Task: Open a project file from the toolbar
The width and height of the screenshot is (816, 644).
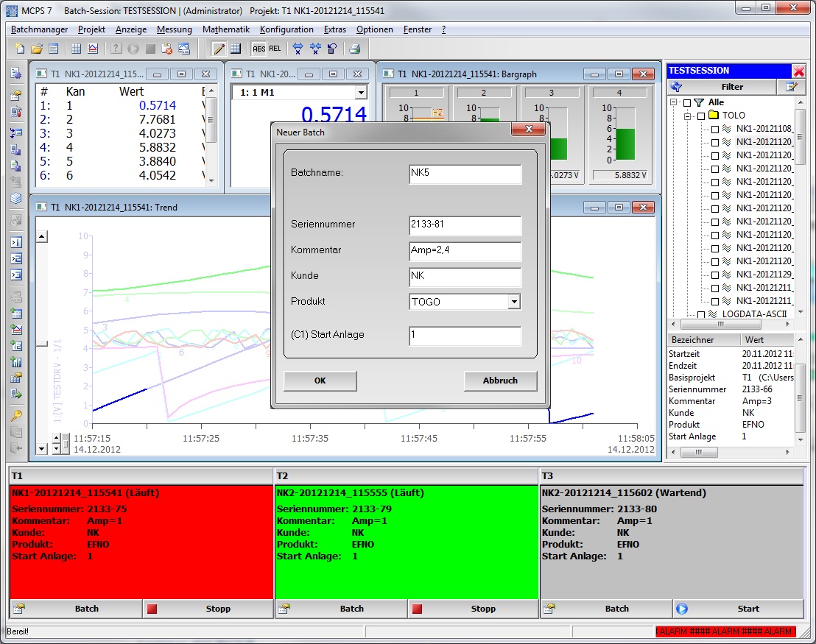Action: [37, 48]
